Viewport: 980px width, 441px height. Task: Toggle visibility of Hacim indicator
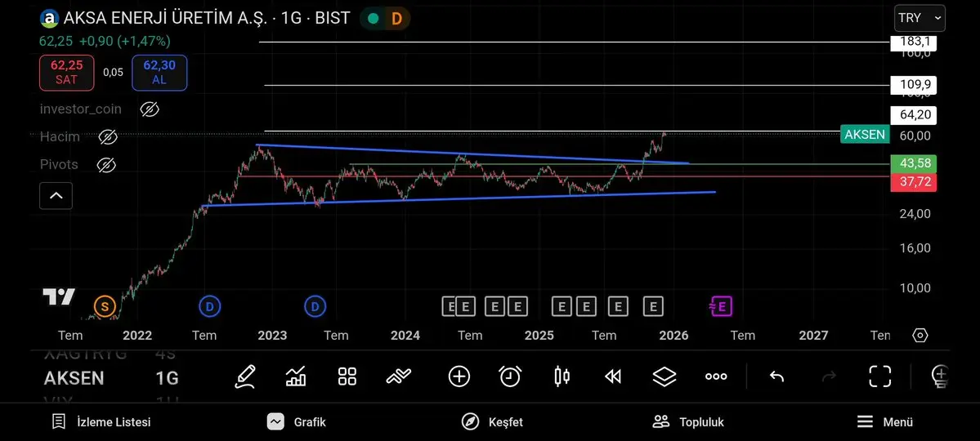coord(108,137)
